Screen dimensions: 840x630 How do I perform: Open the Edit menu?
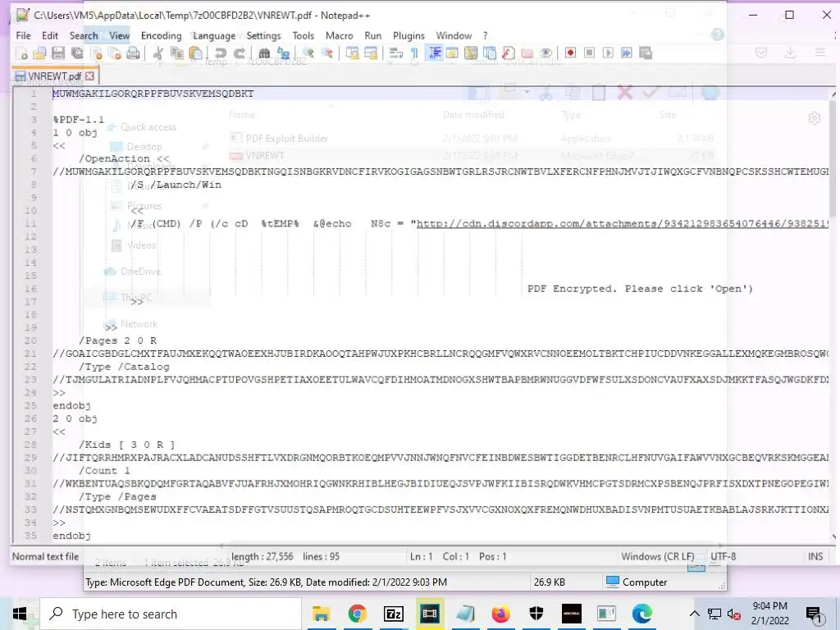tap(50, 36)
